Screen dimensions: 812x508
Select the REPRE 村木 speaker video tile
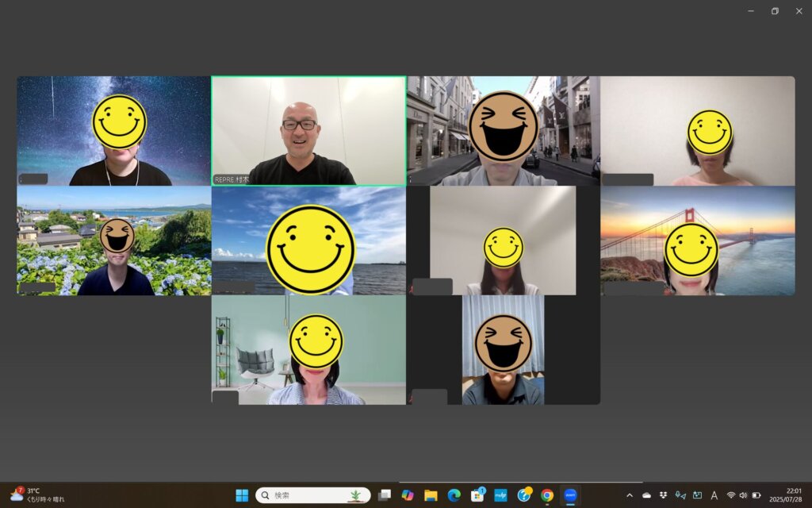point(308,131)
